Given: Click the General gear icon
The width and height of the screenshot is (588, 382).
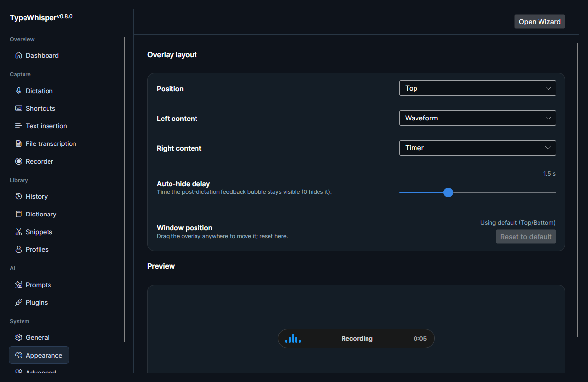Looking at the screenshot, I should (x=19, y=337).
